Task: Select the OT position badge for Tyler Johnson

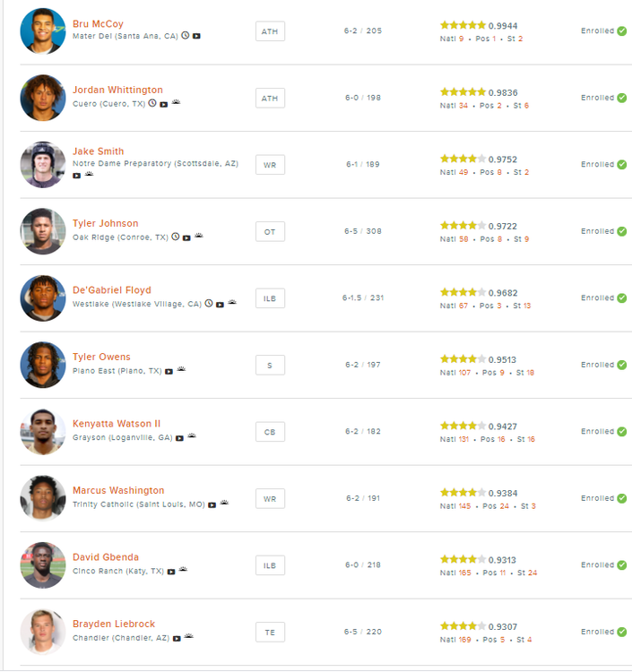Action: [x=270, y=231]
